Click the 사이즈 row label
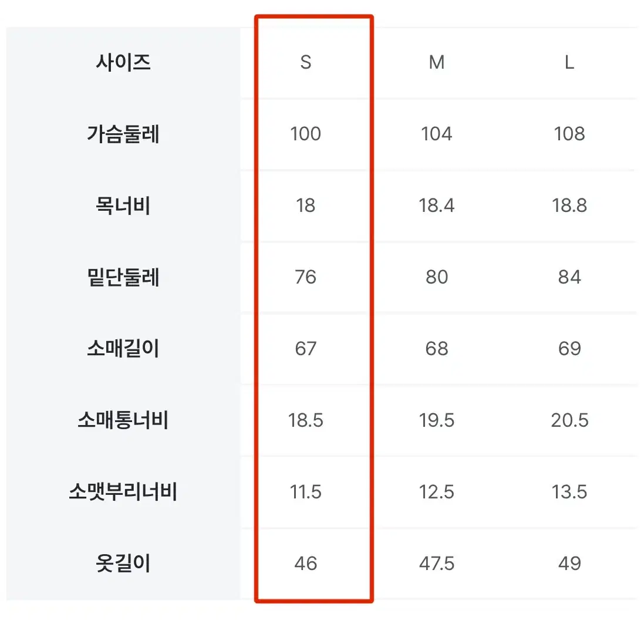Image resolution: width=644 pixels, height=644 pixels. (123, 62)
